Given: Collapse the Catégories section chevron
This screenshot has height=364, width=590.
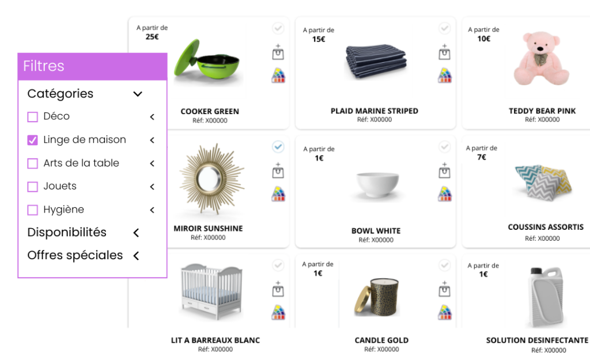Looking at the screenshot, I should click(x=138, y=94).
